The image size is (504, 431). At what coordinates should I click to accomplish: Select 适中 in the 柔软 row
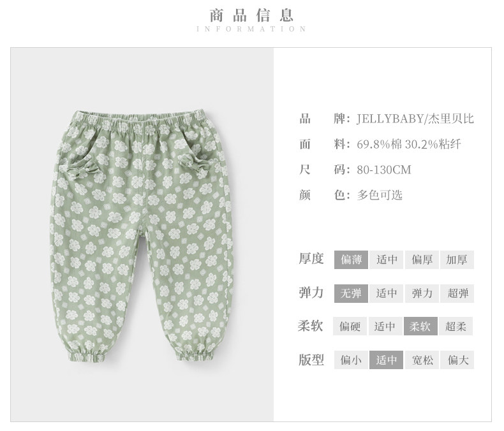point(385,326)
